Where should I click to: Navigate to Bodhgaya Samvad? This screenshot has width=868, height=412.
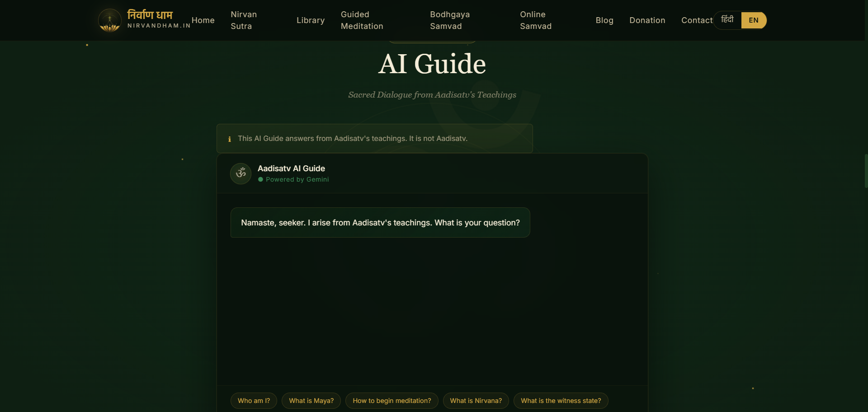450,20
